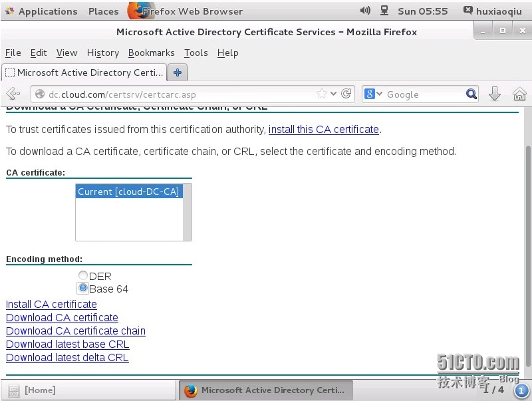The width and height of the screenshot is (532, 401).
Task: Open the File menu
Action: [x=13, y=53]
